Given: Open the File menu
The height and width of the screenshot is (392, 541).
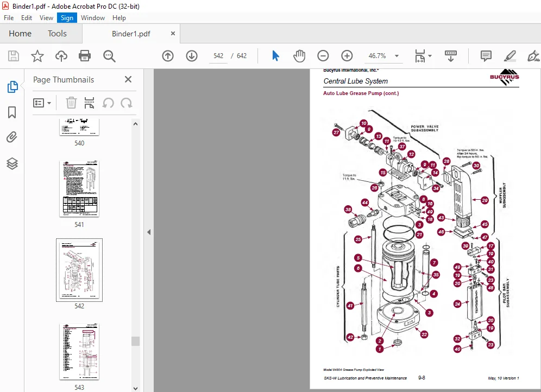Looking at the screenshot, I should tap(9, 18).
